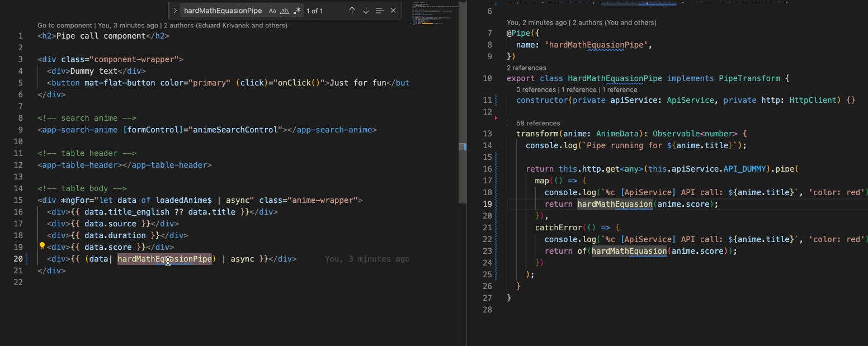Go to next search match
Screen dimensions: 868x346
[x=366, y=10]
